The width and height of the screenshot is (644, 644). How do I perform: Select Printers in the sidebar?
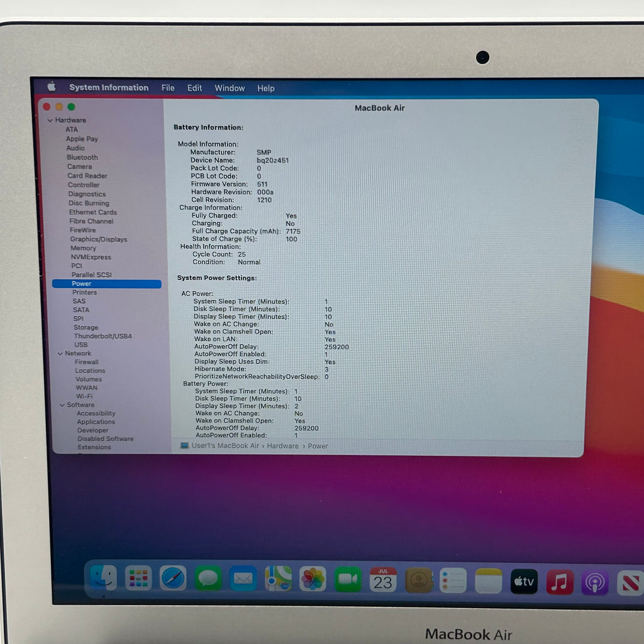[85, 292]
